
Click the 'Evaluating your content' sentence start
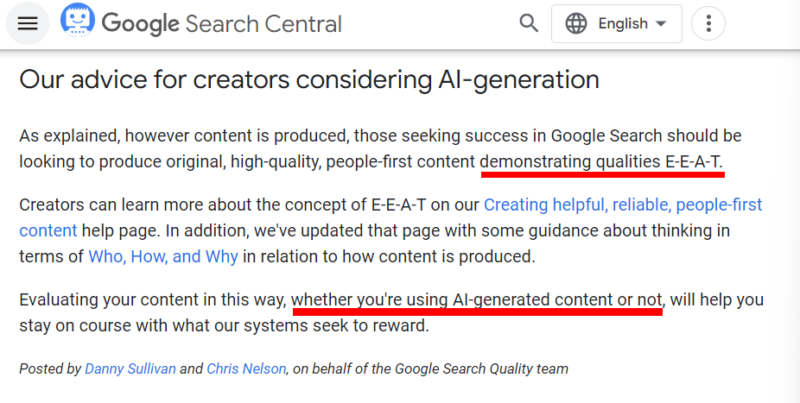(110, 300)
